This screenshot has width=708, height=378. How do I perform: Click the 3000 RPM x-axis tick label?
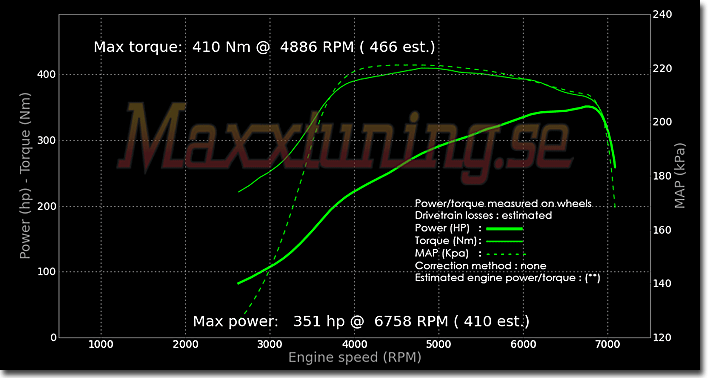tap(270, 345)
